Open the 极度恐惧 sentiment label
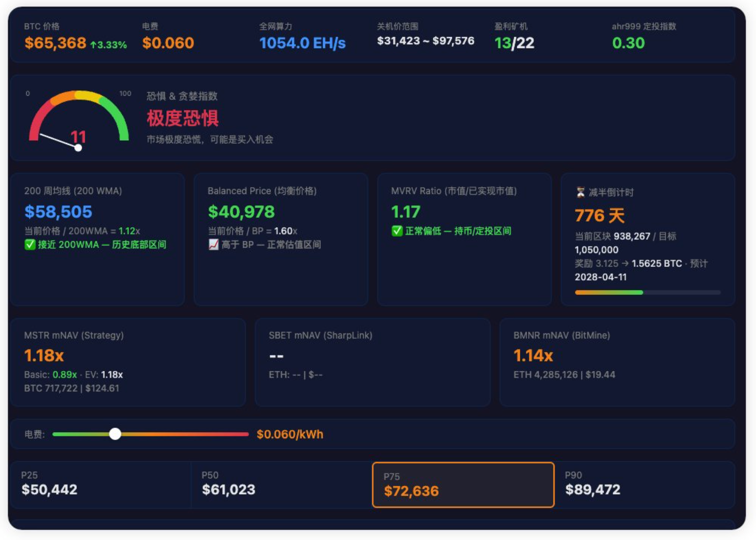756x540 pixels. click(182, 118)
